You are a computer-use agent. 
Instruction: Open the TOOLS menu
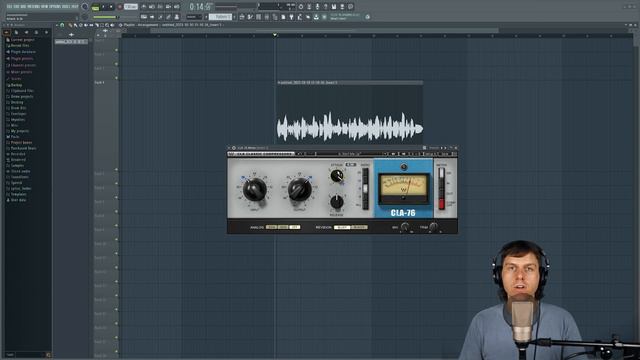[66, 7]
